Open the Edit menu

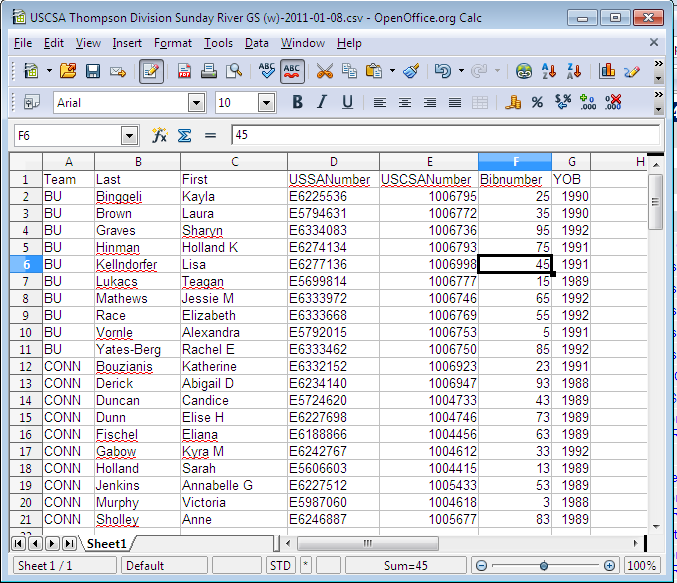[54, 43]
